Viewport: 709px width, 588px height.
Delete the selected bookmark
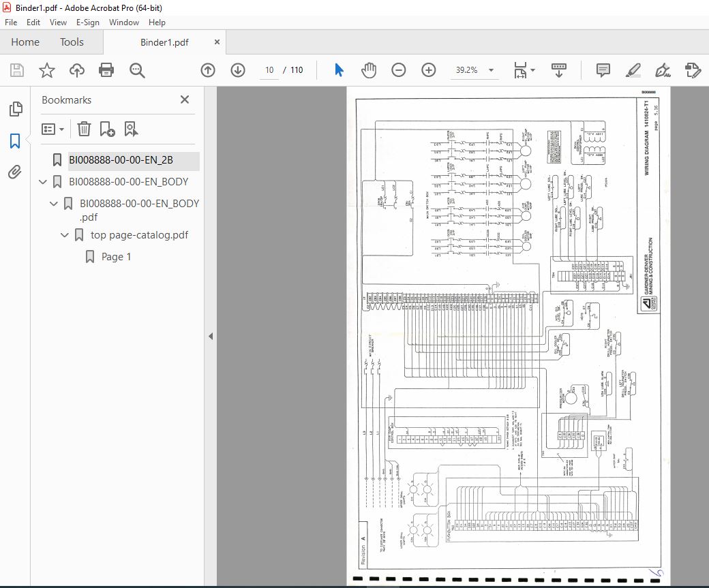coord(84,129)
